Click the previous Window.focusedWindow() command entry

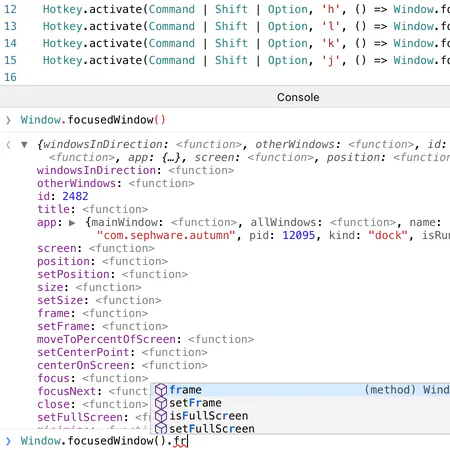click(x=93, y=120)
